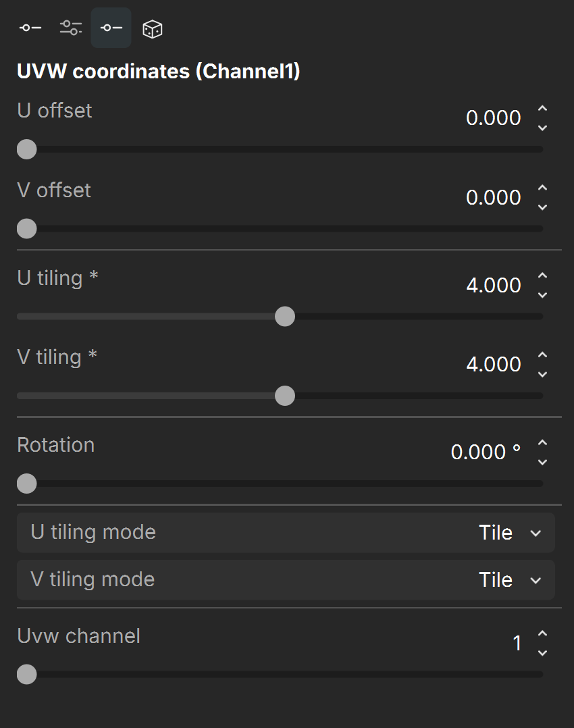Image resolution: width=574 pixels, height=728 pixels.
Task: Open the first slider icon tab
Action: (30, 28)
